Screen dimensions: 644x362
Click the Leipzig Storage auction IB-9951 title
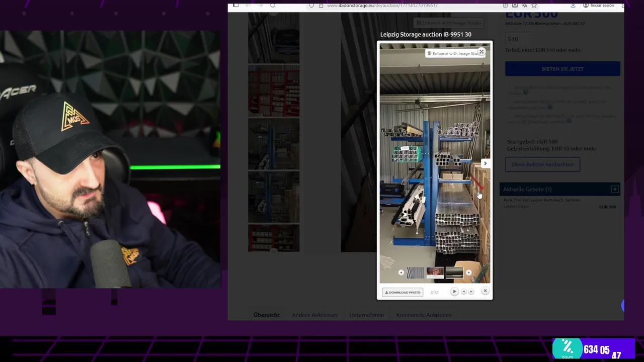(426, 34)
